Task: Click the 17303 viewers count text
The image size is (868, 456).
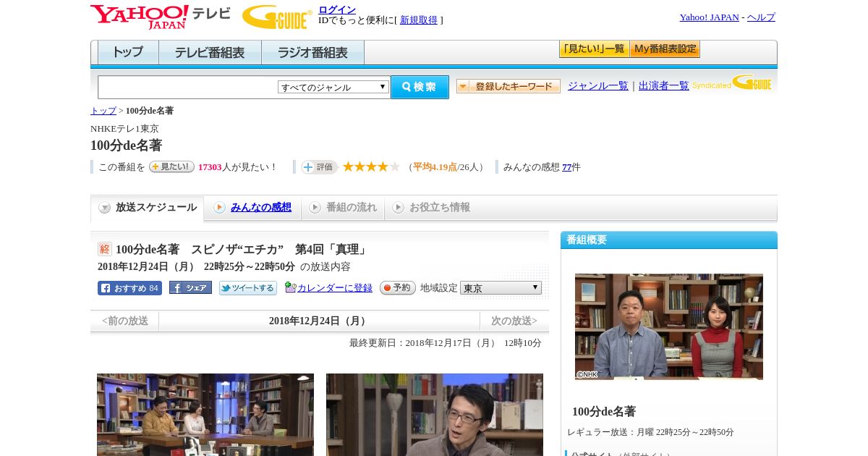Action: pos(210,167)
